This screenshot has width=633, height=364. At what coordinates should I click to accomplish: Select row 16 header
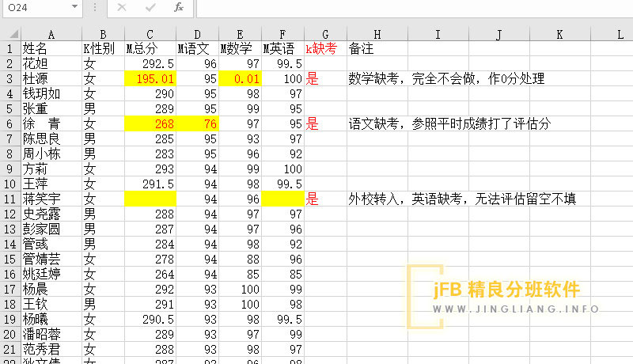10,275
